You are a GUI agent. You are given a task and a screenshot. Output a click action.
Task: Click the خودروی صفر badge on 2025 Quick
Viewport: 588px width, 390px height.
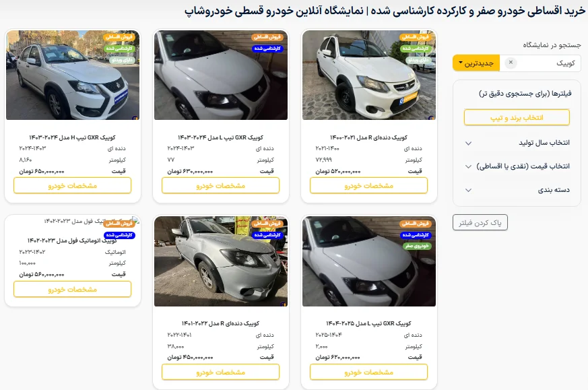pyautogui.click(x=417, y=246)
